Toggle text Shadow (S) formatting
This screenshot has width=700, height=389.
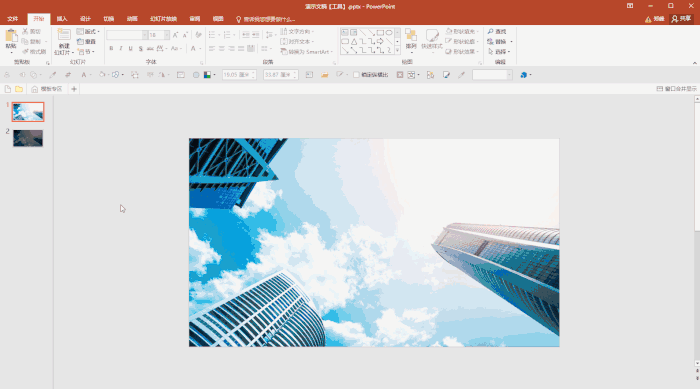(x=140, y=48)
